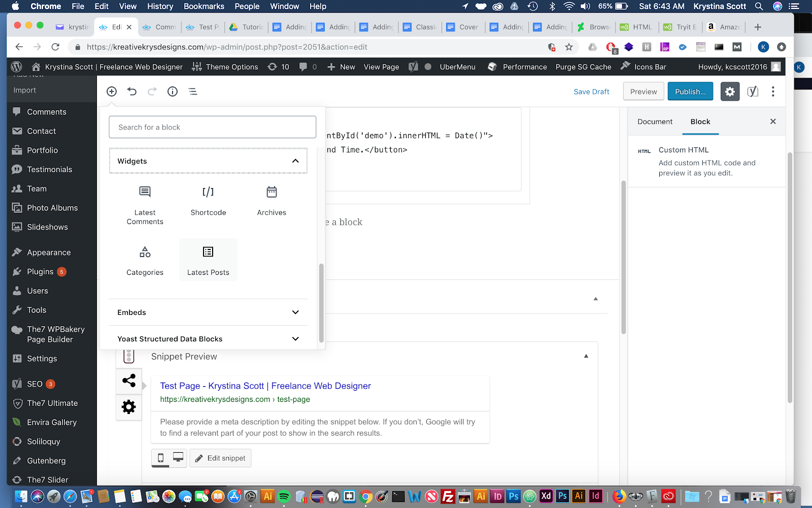This screenshot has width=812, height=508.
Task: Click the Preview button
Action: pos(644,91)
